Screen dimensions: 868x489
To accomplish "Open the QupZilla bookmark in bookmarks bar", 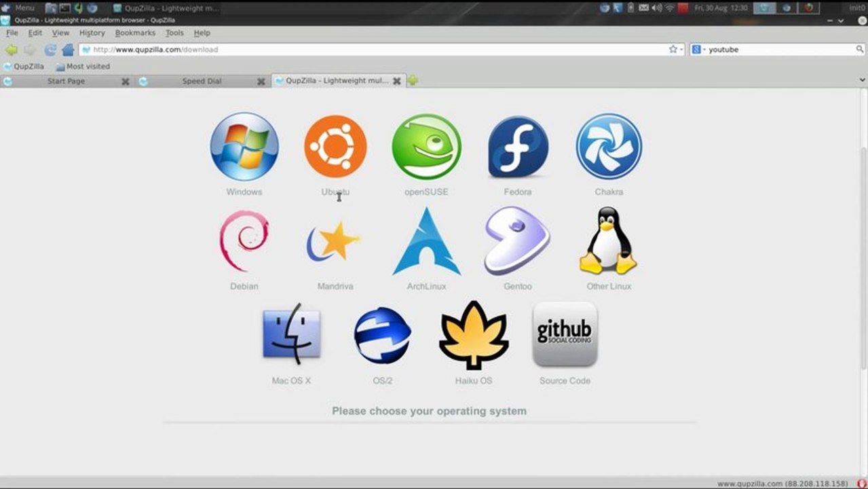I will pos(24,67).
